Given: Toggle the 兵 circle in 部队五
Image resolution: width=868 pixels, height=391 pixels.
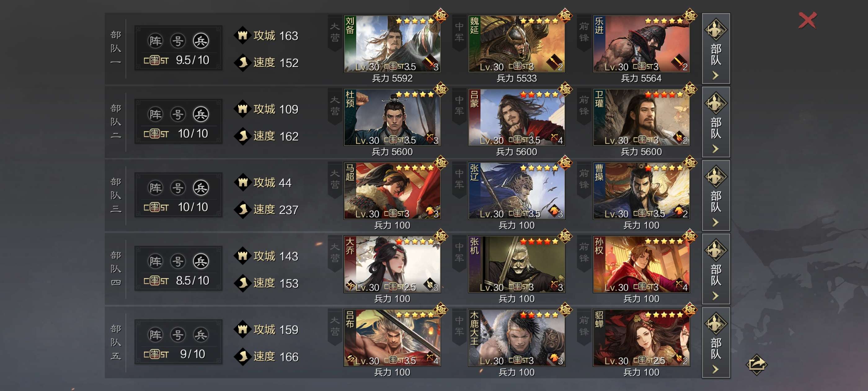Looking at the screenshot, I should click(201, 335).
